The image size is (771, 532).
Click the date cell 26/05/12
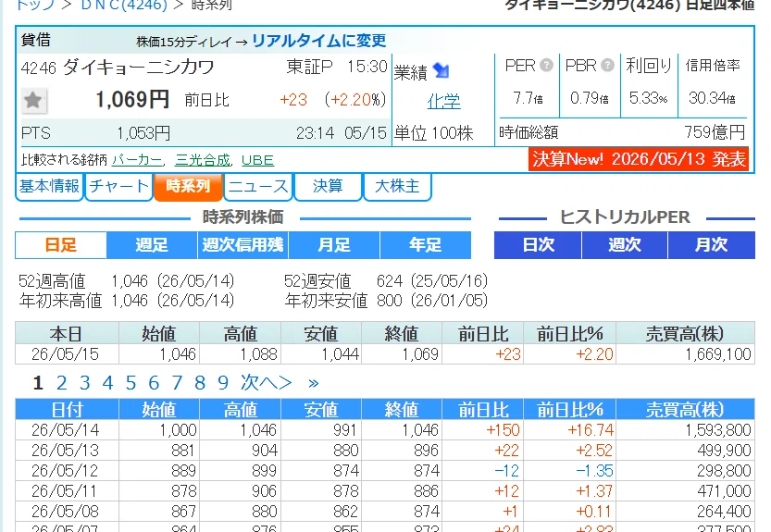66,471
